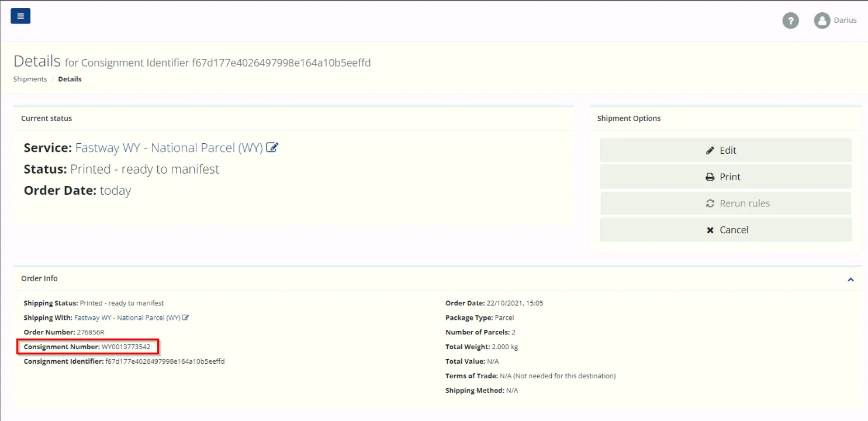Select Terms of Trade N/A text
Screen dimensions: 868x421
tap(558, 376)
